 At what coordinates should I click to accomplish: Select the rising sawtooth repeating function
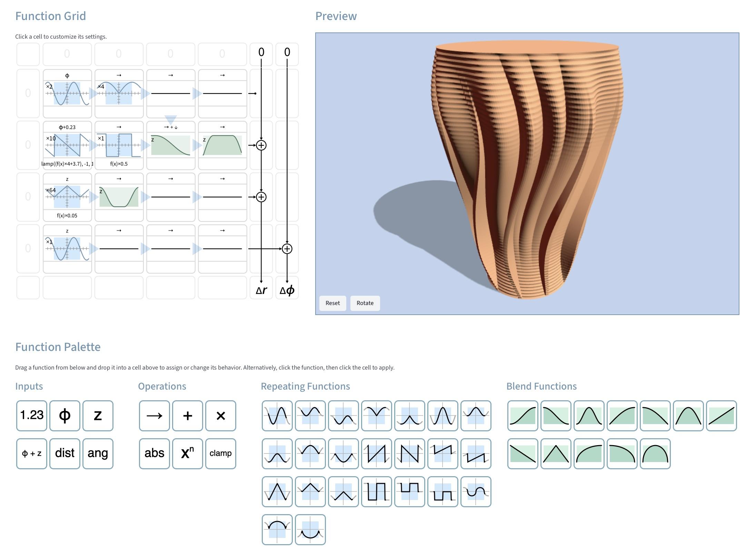pyautogui.click(x=376, y=453)
